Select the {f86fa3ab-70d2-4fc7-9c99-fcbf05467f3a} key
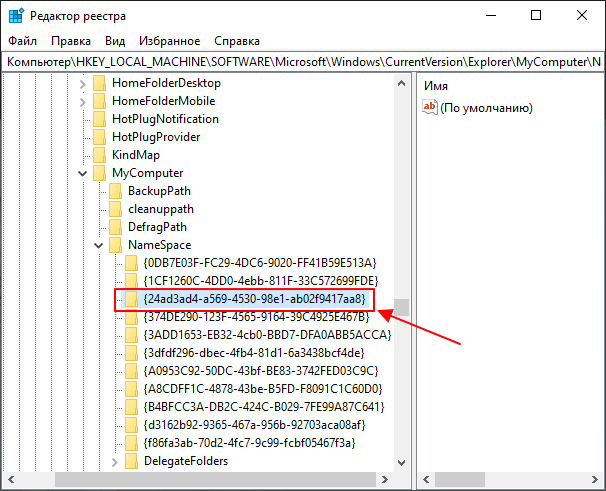The image size is (606, 491). [249, 442]
